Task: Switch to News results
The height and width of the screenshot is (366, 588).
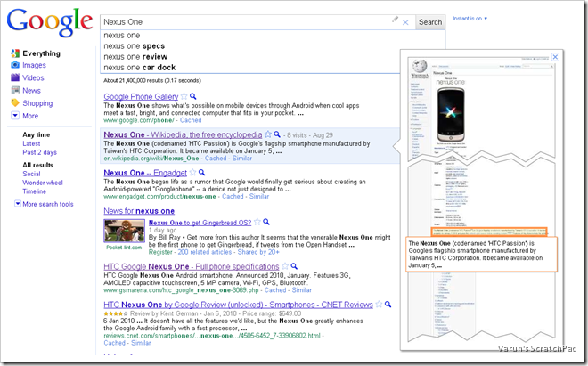Action: click(x=31, y=90)
